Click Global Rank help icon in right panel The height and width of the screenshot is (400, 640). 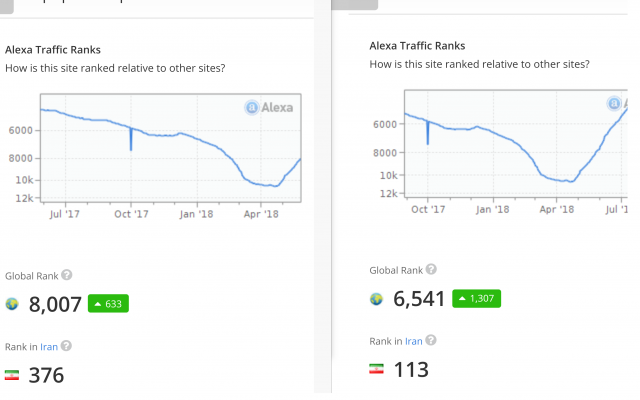tap(431, 269)
